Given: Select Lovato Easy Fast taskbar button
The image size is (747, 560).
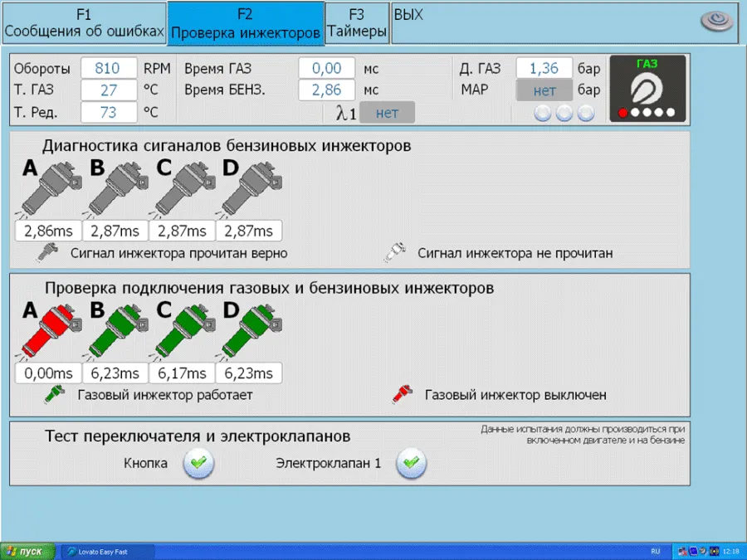Looking at the screenshot, I should (108, 552).
